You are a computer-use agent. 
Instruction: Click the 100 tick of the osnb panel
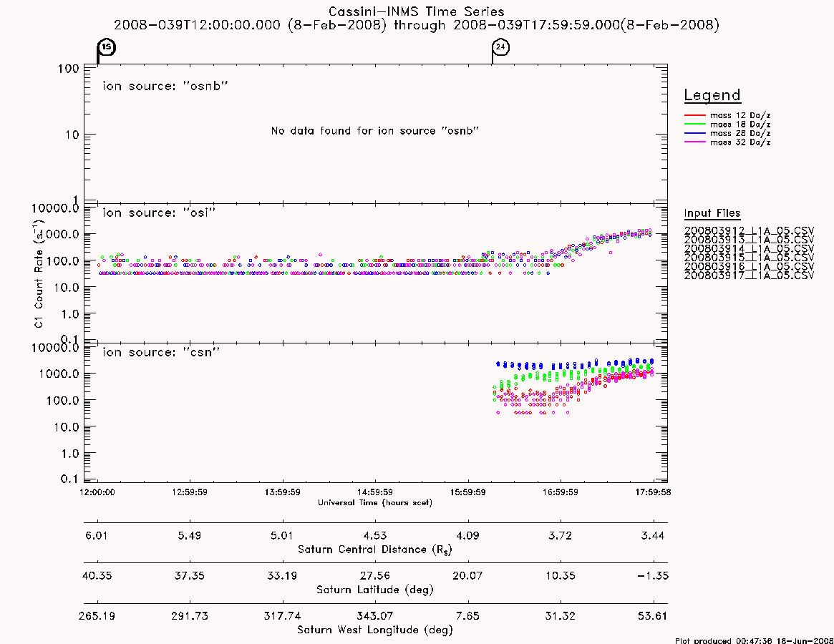[69, 69]
